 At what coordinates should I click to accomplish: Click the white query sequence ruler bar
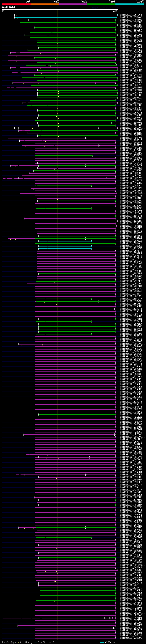(60, 10)
